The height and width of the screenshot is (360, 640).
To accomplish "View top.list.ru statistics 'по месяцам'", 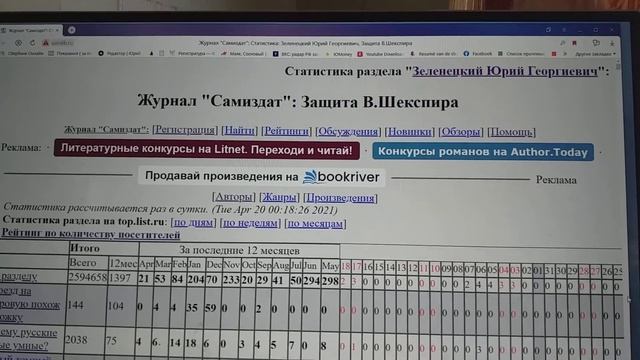I will click(315, 223).
